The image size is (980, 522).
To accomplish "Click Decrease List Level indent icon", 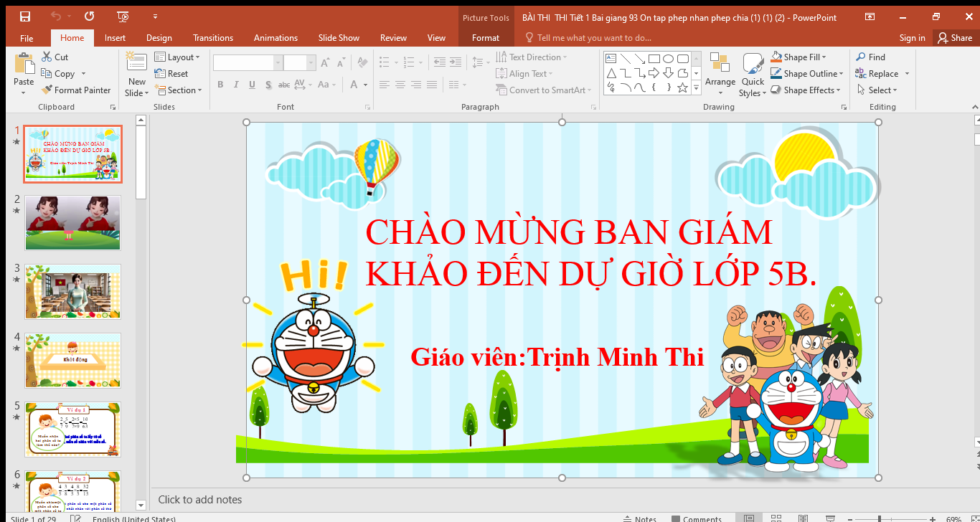I will (x=439, y=63).
